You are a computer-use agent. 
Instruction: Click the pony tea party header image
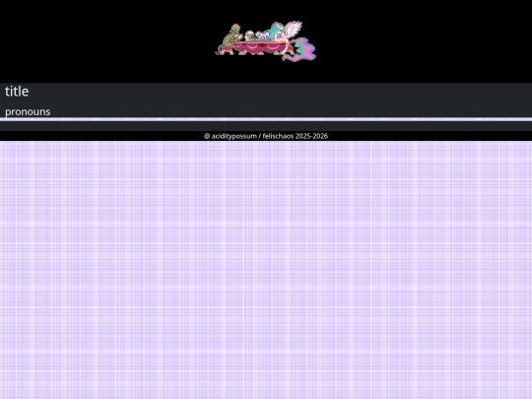click(x=266, y=41)
